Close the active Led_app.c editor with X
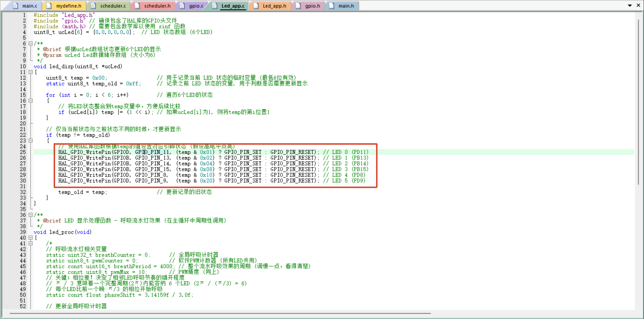Image resolution: width=644 pixels, height=319 pixels. 638,5
